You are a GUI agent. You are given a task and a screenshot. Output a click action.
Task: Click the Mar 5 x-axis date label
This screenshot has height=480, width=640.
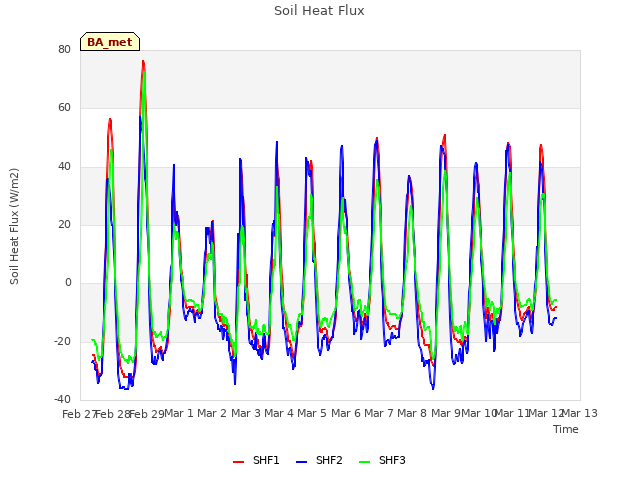(x=312, y=413)
